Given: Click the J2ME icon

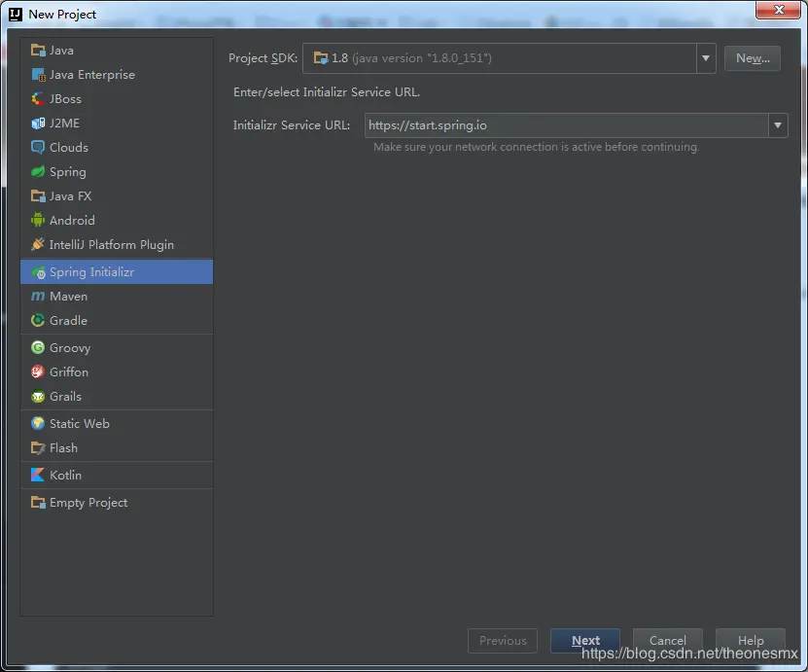Looking at the screenshot, I should tap(38, 124).
